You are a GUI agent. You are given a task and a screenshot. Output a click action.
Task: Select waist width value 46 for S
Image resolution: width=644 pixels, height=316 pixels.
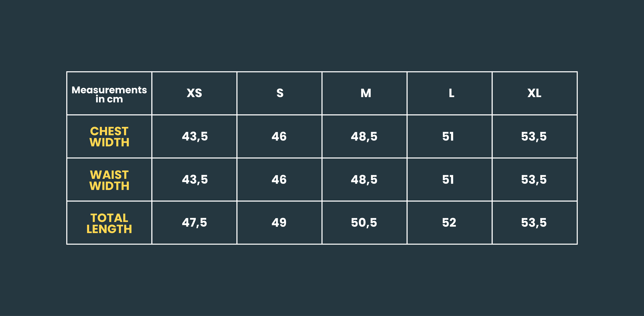point(279,180)
